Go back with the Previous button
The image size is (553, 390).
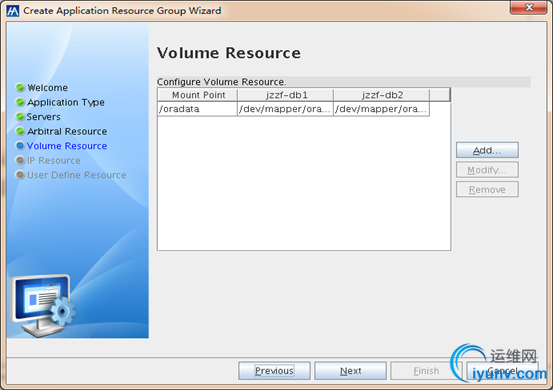click(274, 371)
